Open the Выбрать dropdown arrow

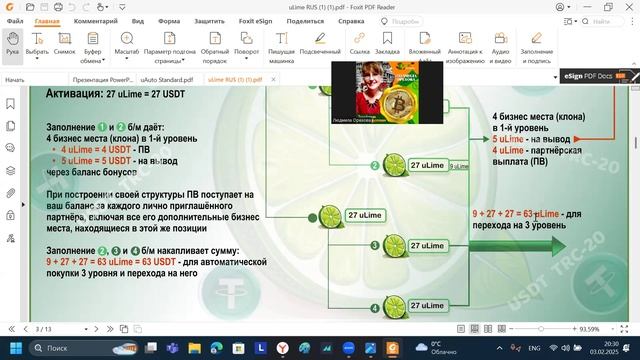coord(37,59)
